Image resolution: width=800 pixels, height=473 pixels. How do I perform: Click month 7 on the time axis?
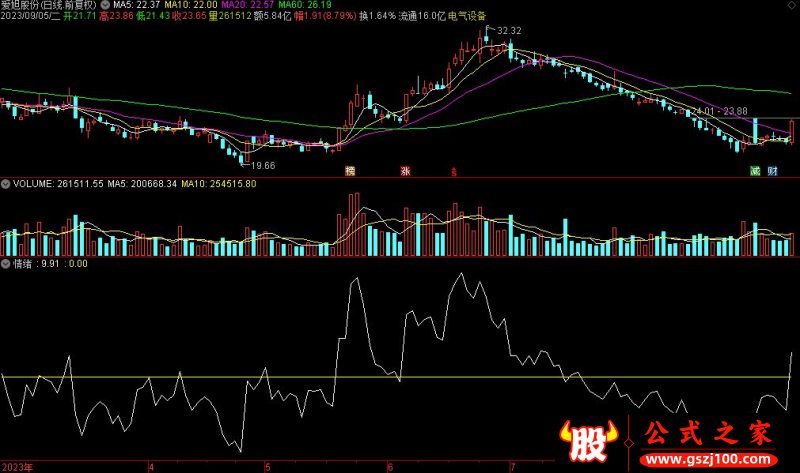coord(513,467)
